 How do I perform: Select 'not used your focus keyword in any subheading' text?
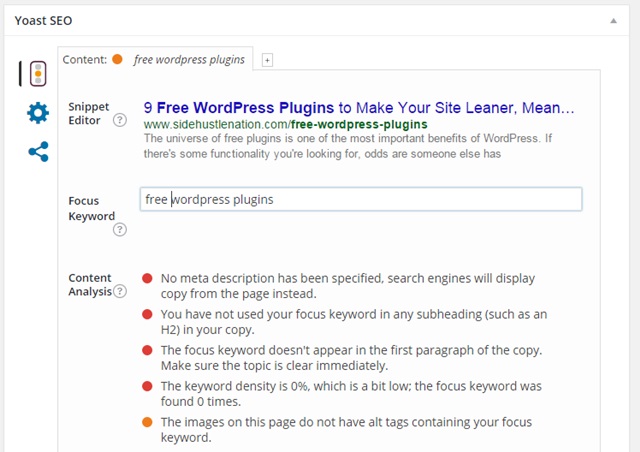click(x=354, y=322)
